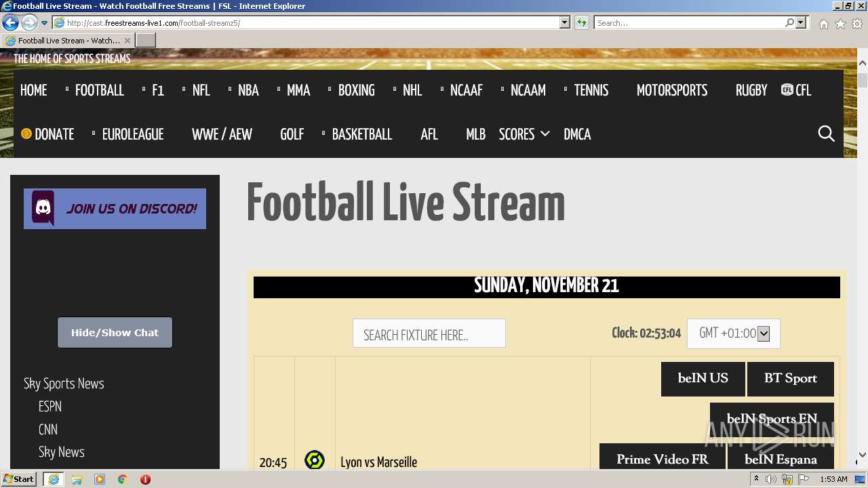
Task: Open the F1 section
Action: (x=158, y=90)
